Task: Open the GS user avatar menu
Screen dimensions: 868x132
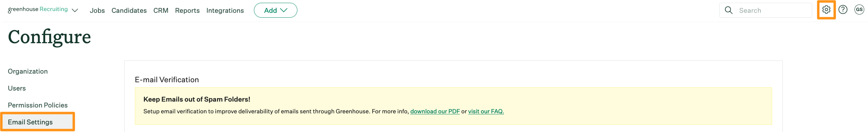Action: [x=859, y=10]
